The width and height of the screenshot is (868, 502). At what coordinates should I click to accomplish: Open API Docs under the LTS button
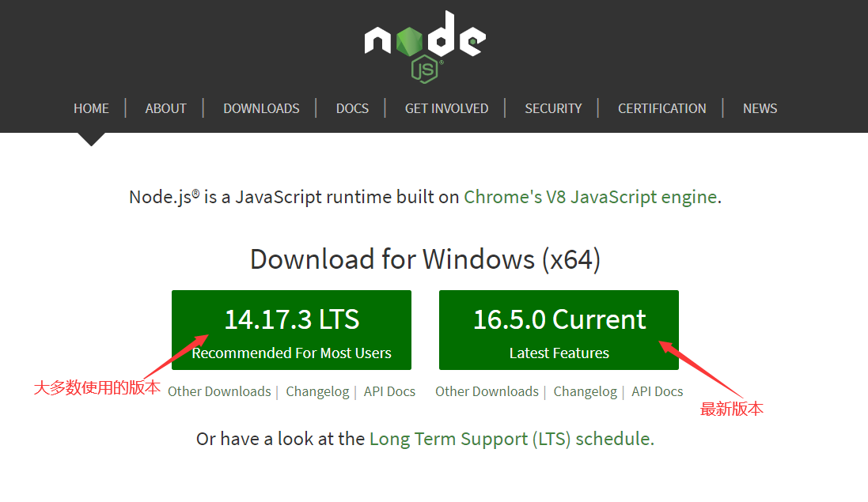389,391
